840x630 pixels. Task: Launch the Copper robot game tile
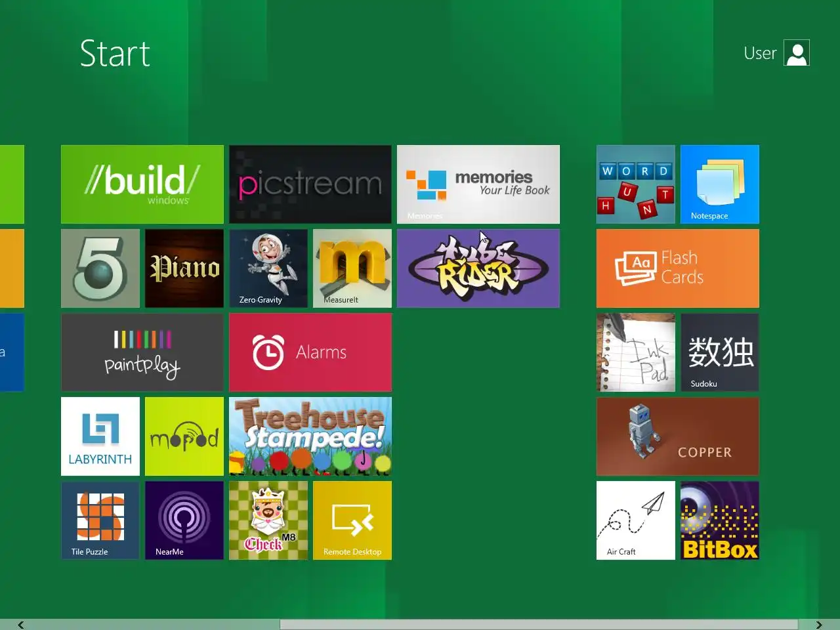coord(678,436)
